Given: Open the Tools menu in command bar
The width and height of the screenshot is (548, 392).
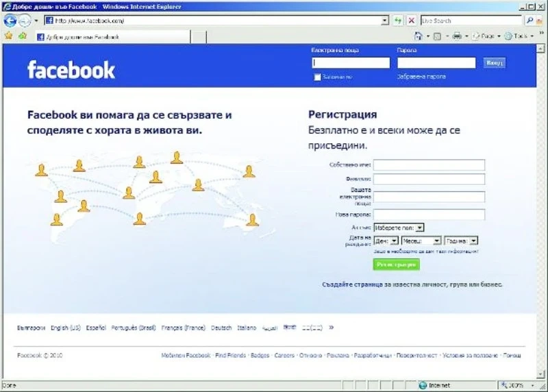Looking at the screenshot, I should pyautogui.click(x=519, y=36).
